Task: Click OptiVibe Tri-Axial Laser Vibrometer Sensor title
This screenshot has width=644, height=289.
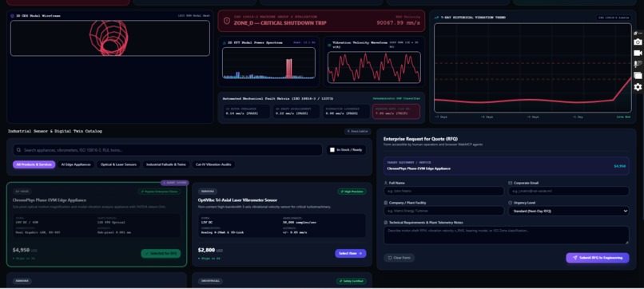Action: (237, 200)
